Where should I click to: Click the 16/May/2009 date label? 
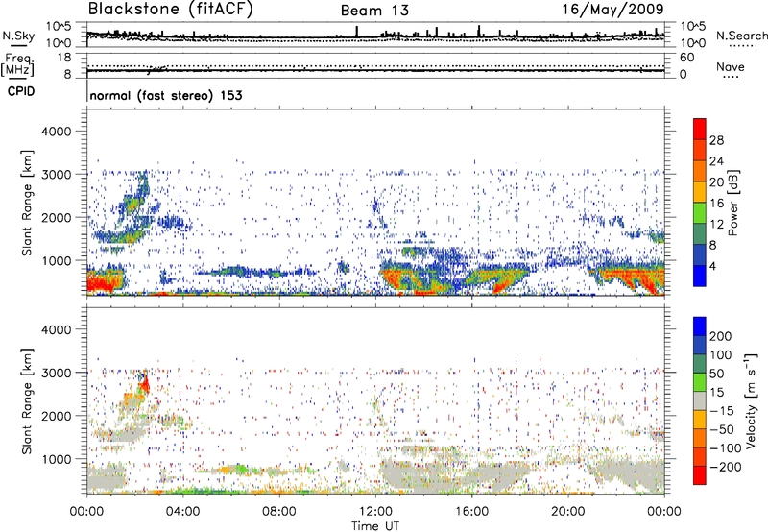pyautogui.click(x=612, y=10)
